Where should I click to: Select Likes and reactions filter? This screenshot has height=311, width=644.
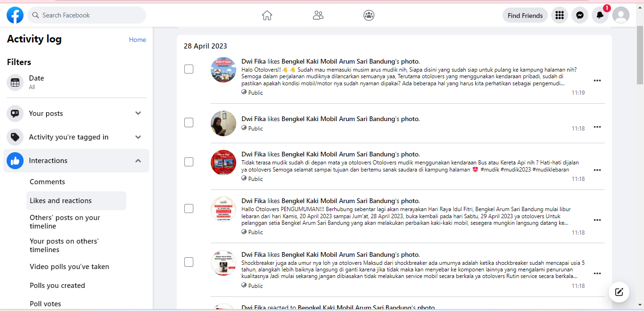[76, 201]
